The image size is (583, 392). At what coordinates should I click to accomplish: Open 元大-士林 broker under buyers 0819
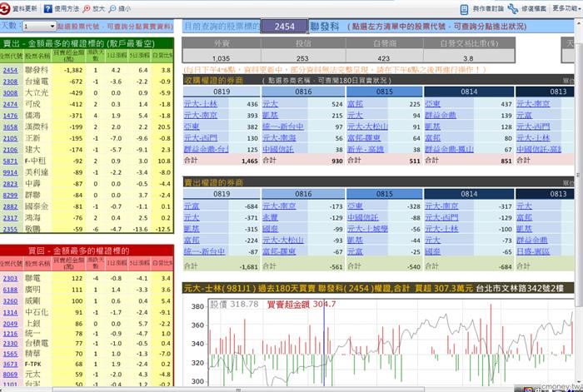coord(201,104)
